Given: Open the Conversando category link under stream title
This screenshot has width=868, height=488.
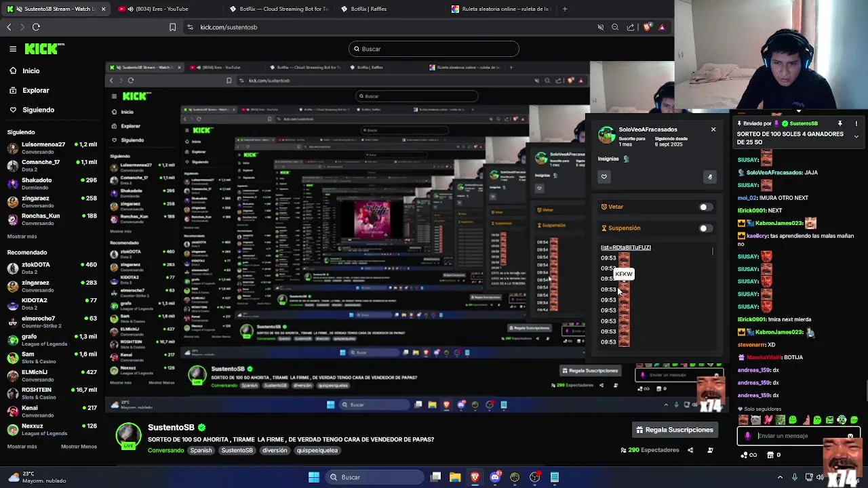Looking at the screenshot, I should [x=166, y=450].
